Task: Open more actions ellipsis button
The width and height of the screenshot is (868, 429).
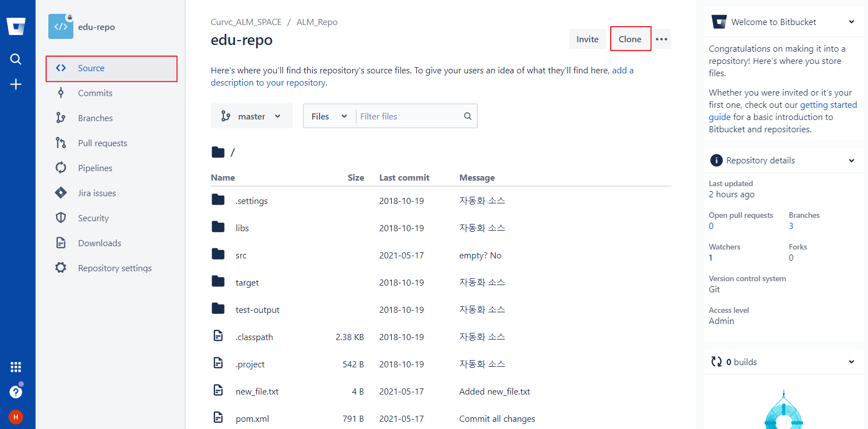Action: click(x=661, y=39)
